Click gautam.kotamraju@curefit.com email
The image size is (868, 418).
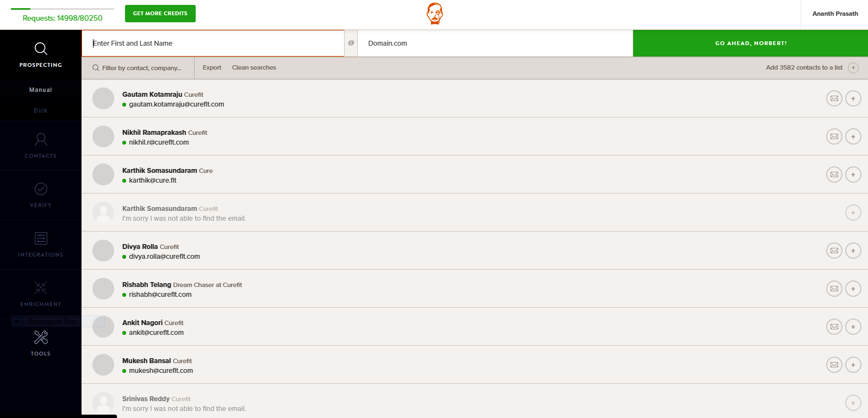(x=176, y=104)
